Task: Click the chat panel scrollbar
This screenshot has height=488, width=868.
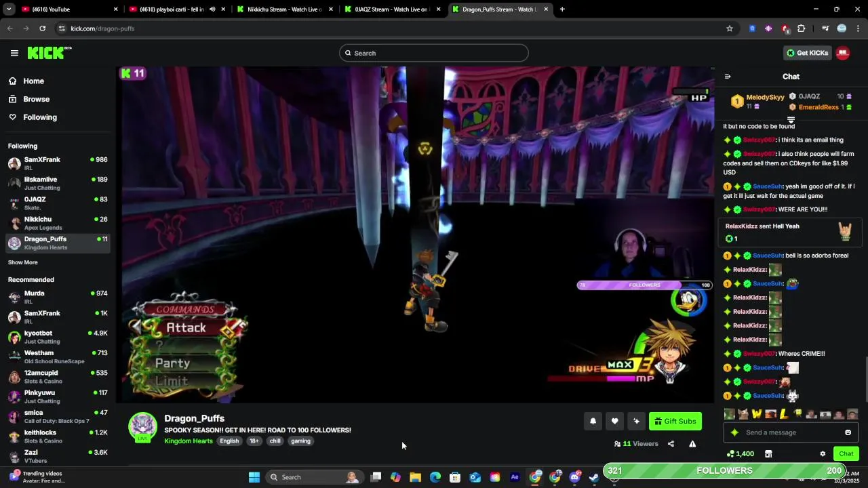Action: pos(865,378)
